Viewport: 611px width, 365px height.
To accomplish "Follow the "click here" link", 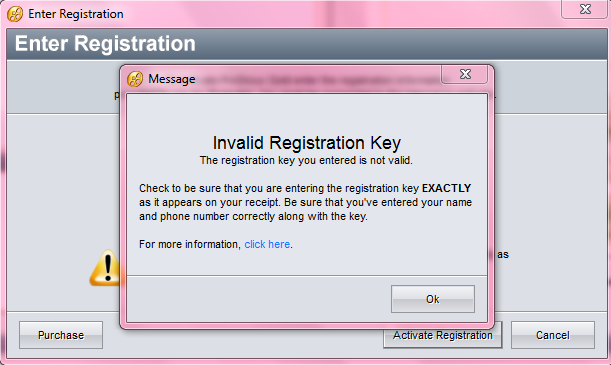I will [x=267, y=244].
